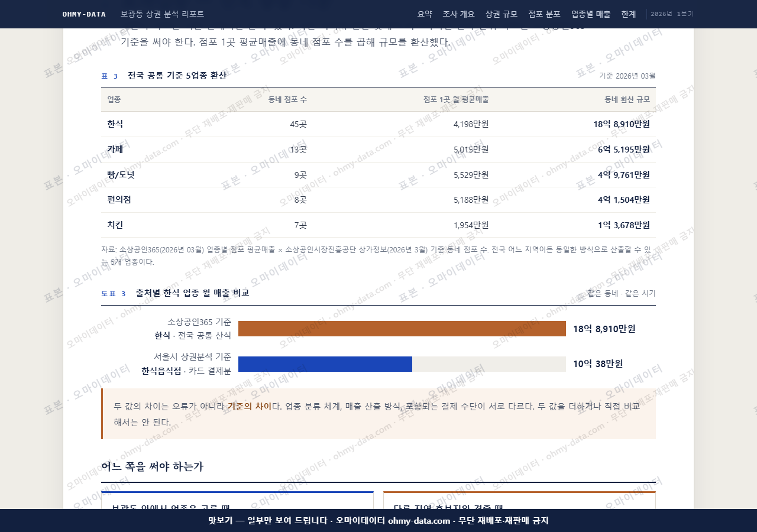
Task: Click the orange 소상공인365 bar
Action: coord(402,329)
